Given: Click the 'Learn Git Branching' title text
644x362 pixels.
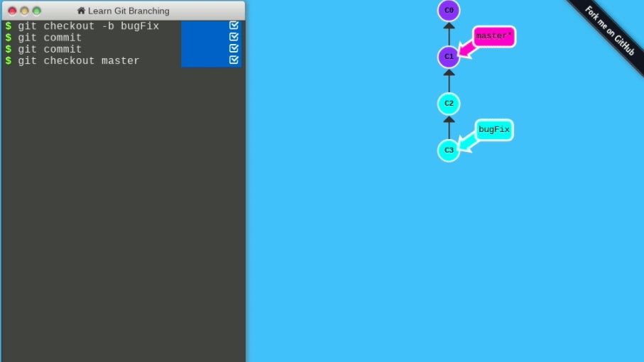Looking at the screenshot, I should pos(129,11).
